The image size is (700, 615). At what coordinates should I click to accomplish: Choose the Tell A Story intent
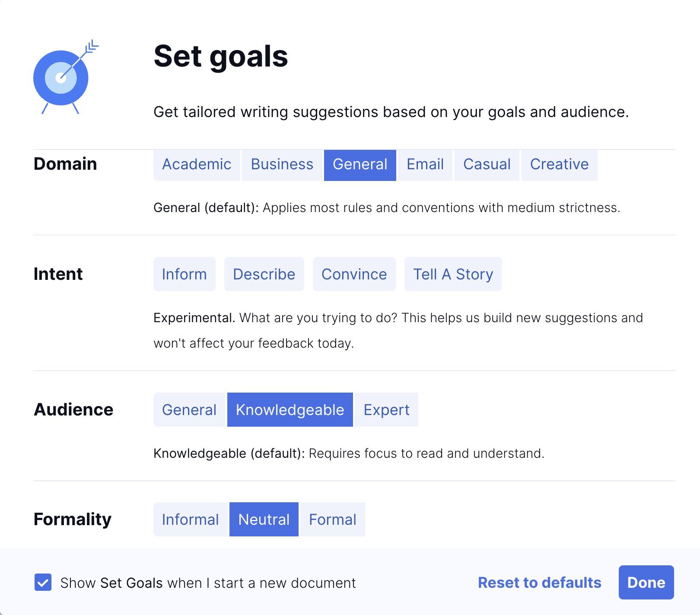(x=453, y=274)
